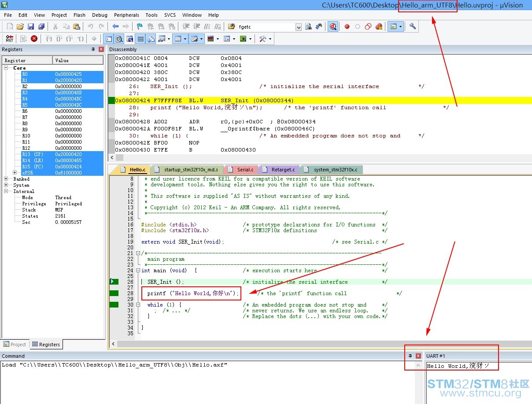Open the System Viewer dropdown arrow
Image resolution: width=532 pixels, height=404 pixels.
point(250,39)
